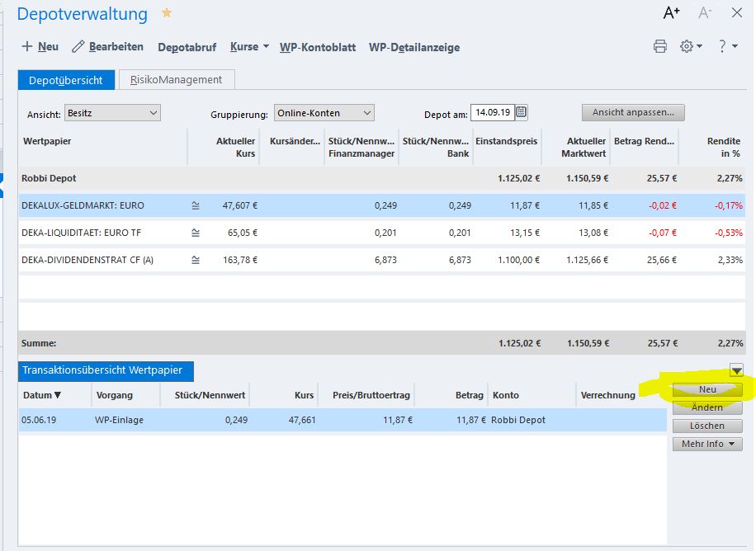756x551 pixels.
Task: Click the plus Neu toolbar item
Action: click(x=40, y=47)
